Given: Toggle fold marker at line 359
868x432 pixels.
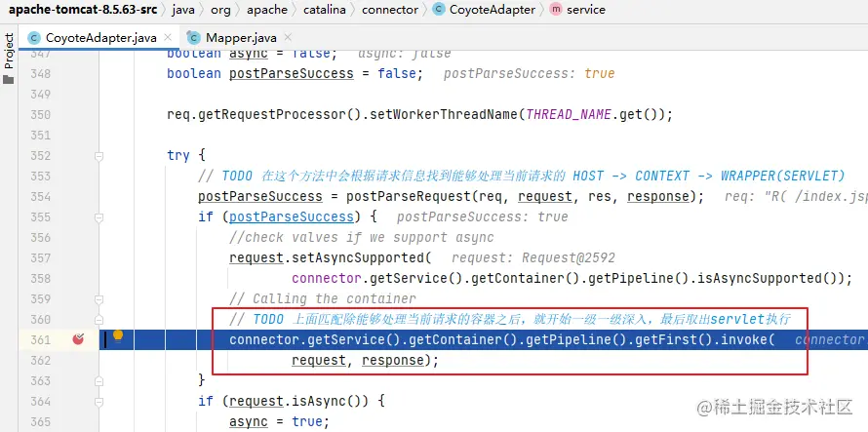Looking at the screenshot, I should 99,299.
